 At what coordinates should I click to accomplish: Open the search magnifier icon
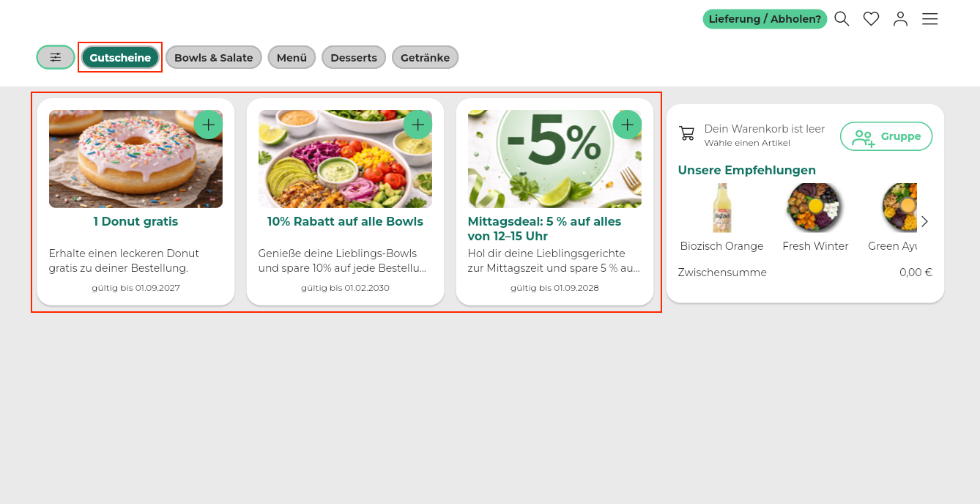pyautogui.click(x=842, y=19)
